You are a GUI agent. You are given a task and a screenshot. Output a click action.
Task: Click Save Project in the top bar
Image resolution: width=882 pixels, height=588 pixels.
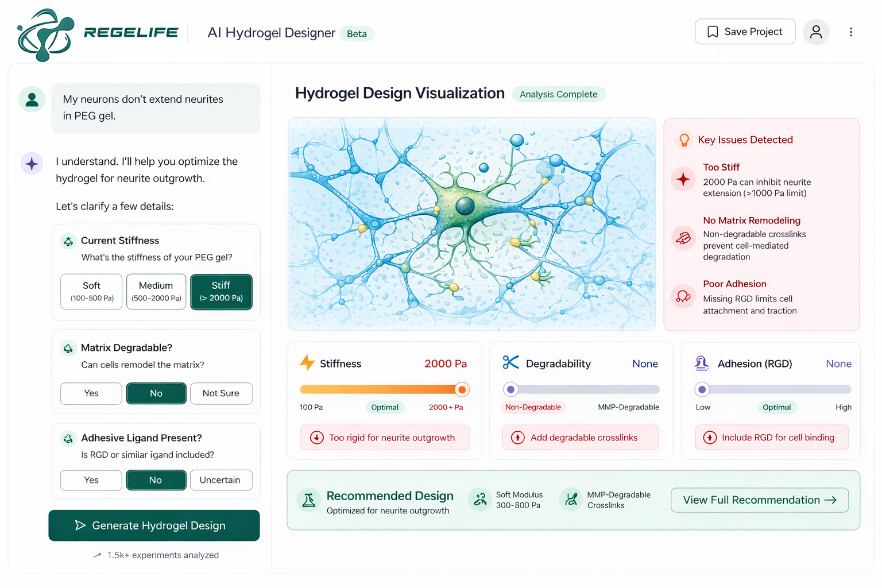pos(745,32)
